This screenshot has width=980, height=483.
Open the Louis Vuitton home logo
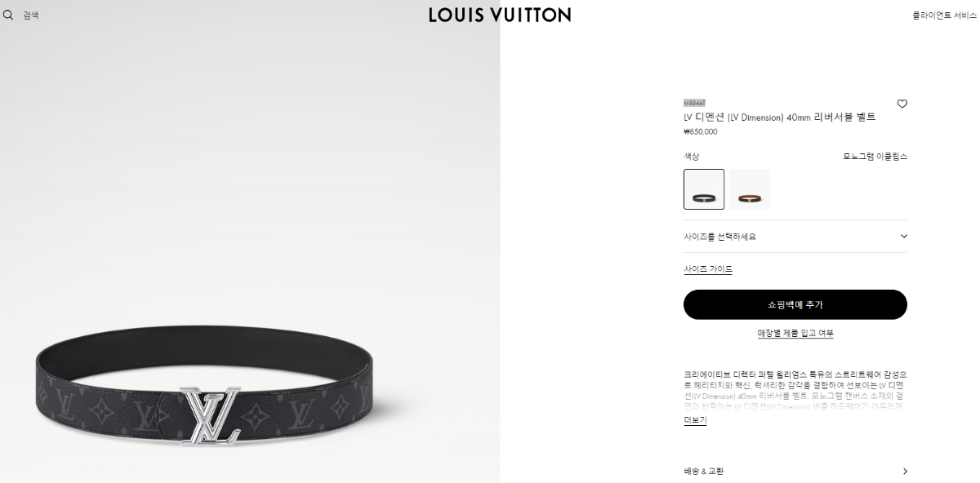[499, 15]
